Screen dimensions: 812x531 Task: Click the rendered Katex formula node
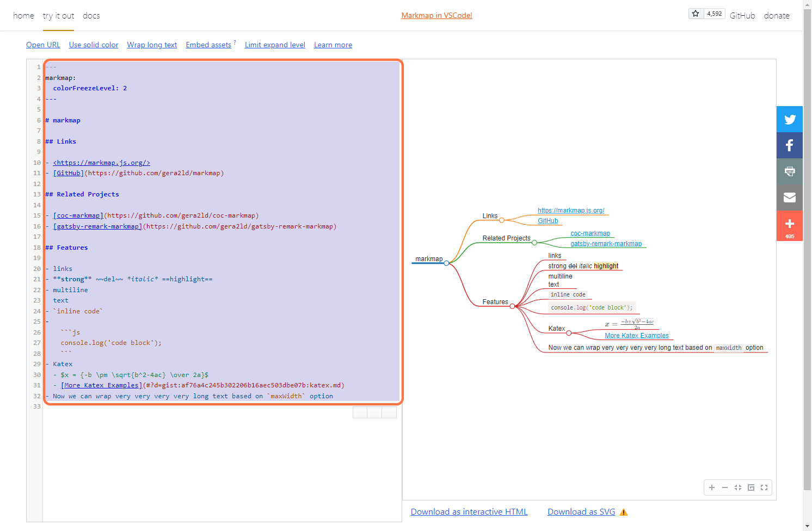[629, 324]
